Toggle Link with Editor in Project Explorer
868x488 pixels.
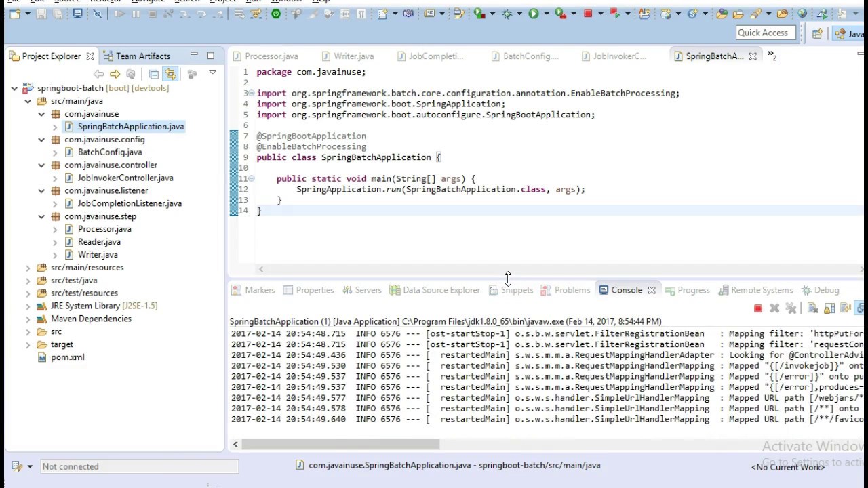click(170, 74)
